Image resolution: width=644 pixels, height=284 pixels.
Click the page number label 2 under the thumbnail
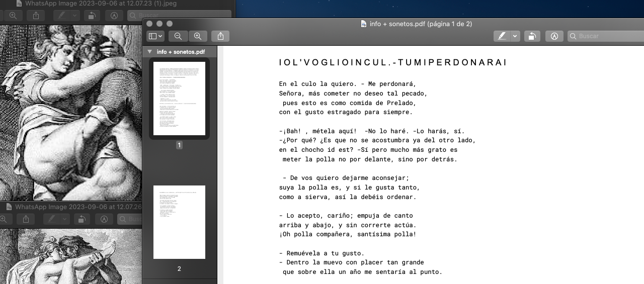[x=179, y=269]
